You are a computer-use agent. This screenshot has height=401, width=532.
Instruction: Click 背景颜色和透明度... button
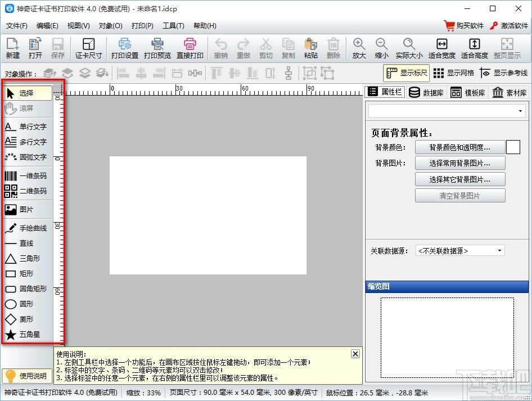click(459, 147)
